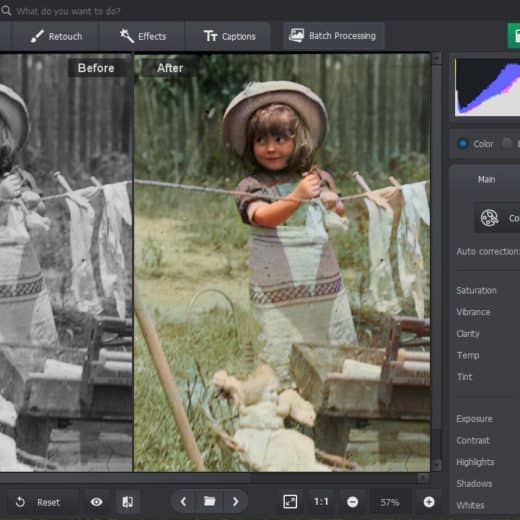This screenshot has width=520, height=520.
Task: Click the Saturation label
Action: [476, 290]
